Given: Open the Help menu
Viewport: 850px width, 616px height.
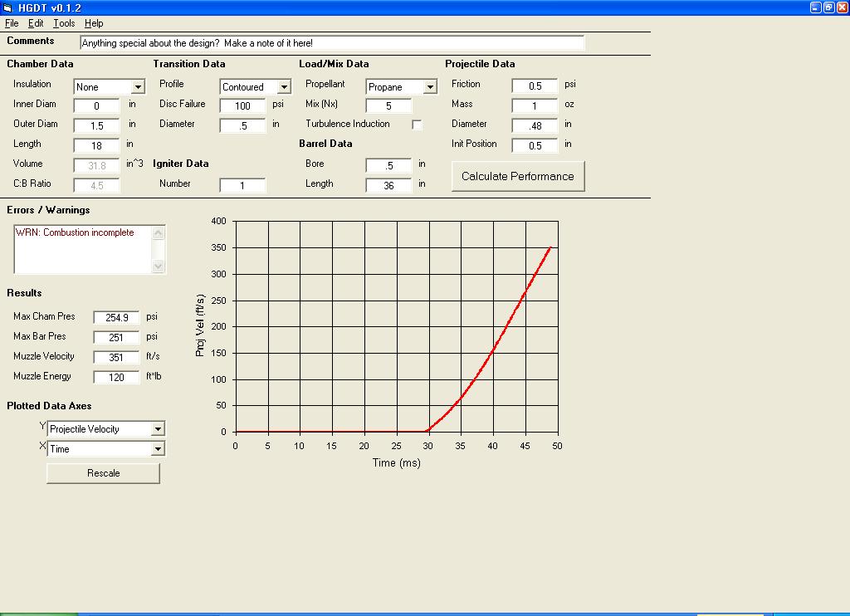Looking at the screenshot, I should 94,23.
